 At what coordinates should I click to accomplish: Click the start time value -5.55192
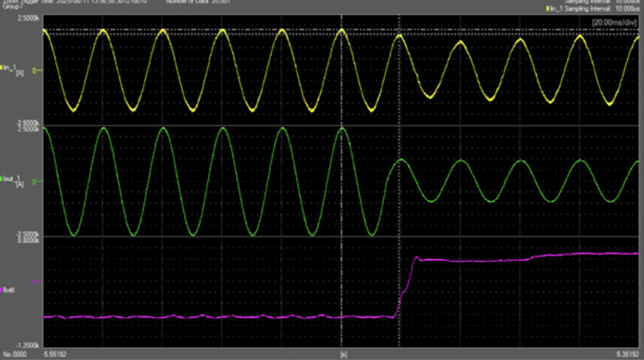coord(55,354)
